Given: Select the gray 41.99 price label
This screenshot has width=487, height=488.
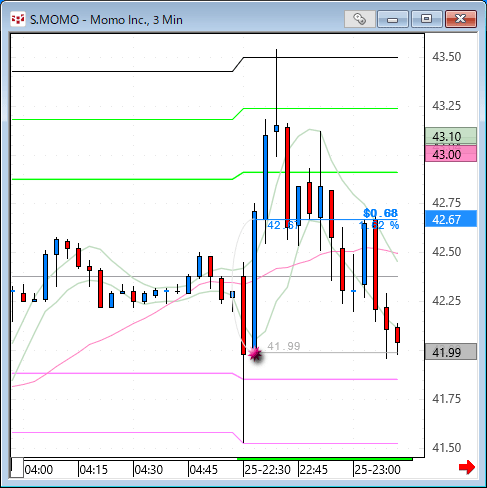Looking at the screenshot, I should (451, 352).
